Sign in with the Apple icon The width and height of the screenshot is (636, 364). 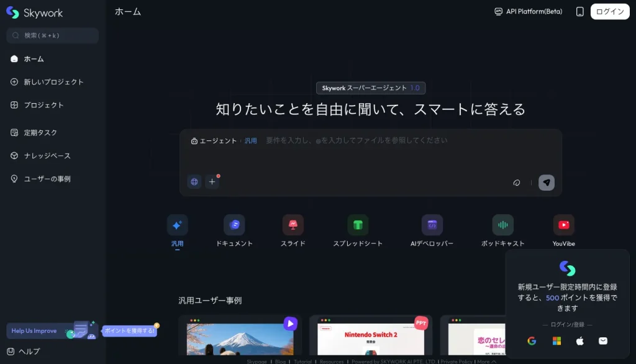click(x=579, y=341)
